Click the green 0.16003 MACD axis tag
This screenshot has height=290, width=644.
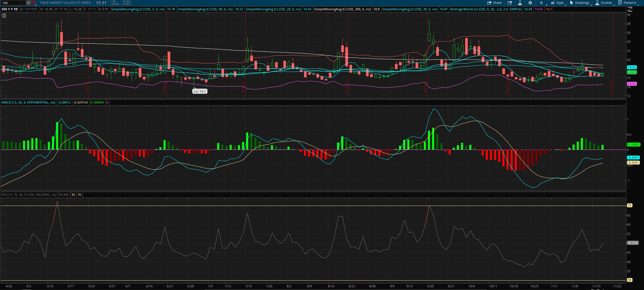click(x=633, y=145)
